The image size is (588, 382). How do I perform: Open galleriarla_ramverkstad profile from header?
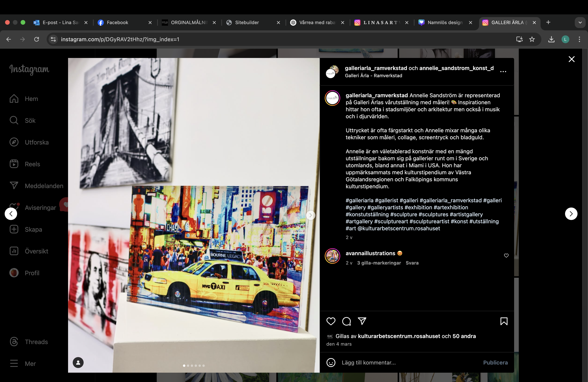coord(376,68)
